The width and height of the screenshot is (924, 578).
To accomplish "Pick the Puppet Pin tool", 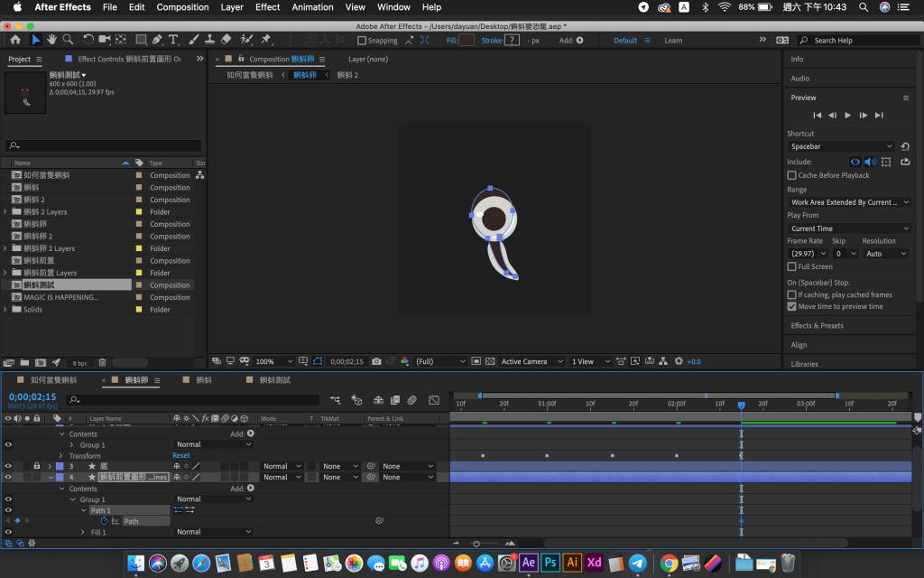I will pyautogui.click(x=266, y=40).
